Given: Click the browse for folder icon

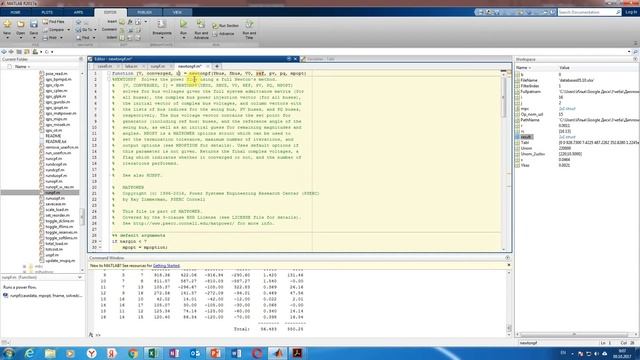Looking at the screenshot, I should (x=27, y=52).
